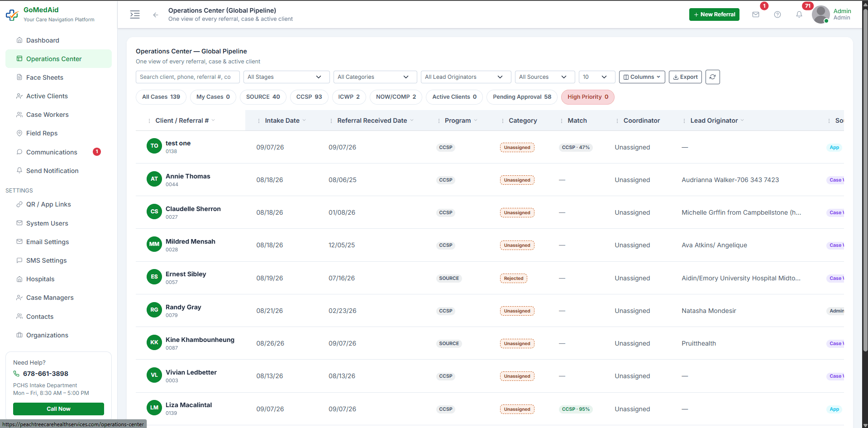
Task: Click the 678-661-3898 phone link
Action: point(45,374)
